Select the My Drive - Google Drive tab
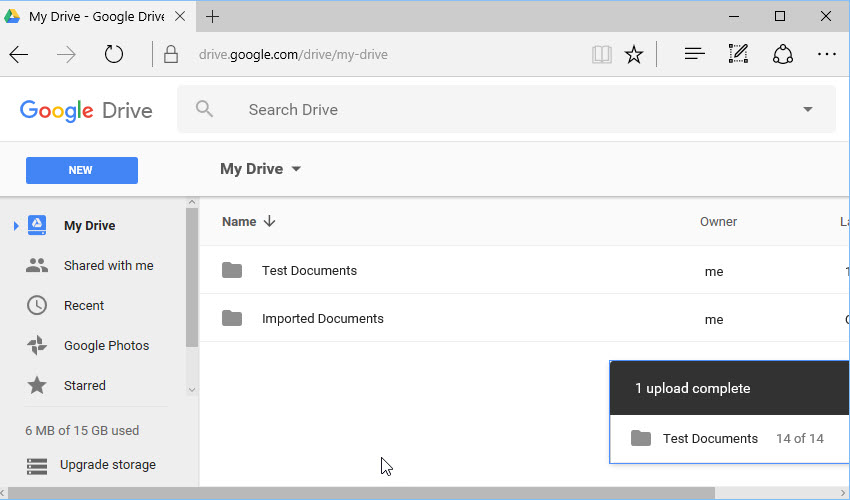The image size is (850, 500). pos(96,17)
